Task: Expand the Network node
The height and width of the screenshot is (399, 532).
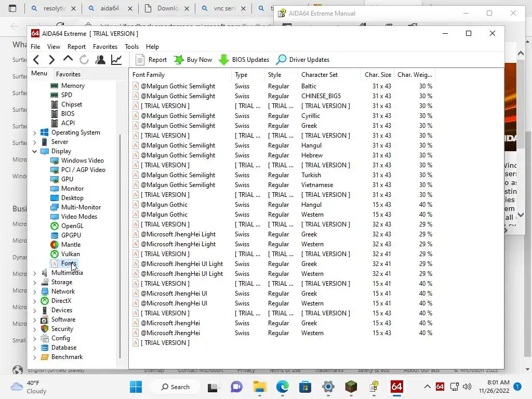Action: (x=35, y=291)
